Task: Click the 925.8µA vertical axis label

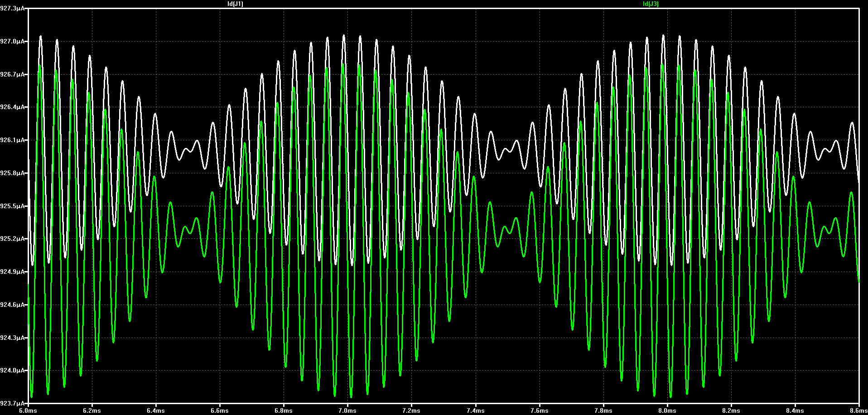Action: 12,173
